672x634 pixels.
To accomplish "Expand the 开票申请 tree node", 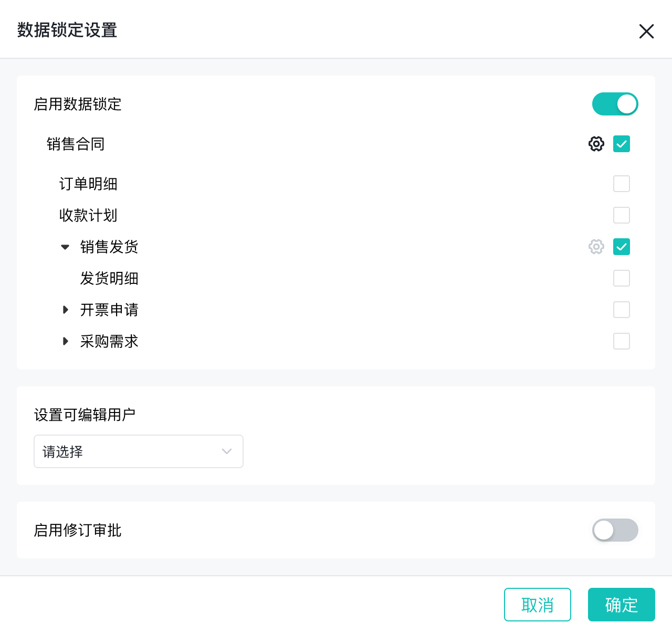I will [65, 310].
